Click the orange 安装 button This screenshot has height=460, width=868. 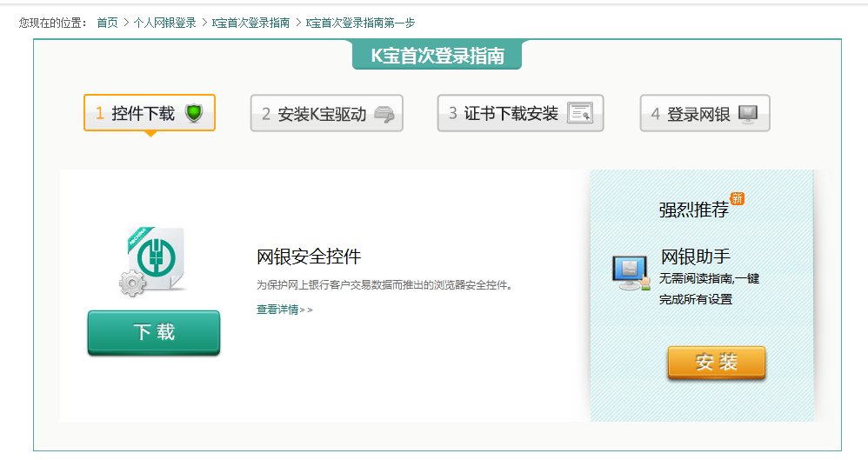point(717,363)
